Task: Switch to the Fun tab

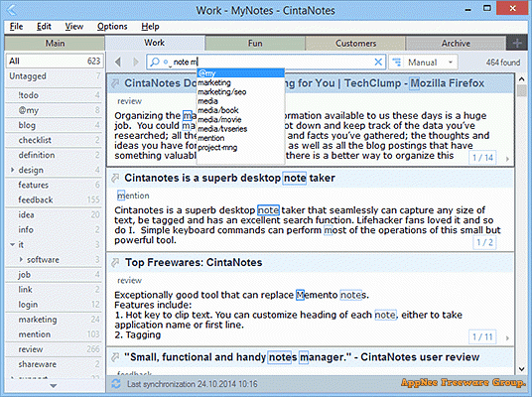Action: pyautogui.click(x=255, y=43)
